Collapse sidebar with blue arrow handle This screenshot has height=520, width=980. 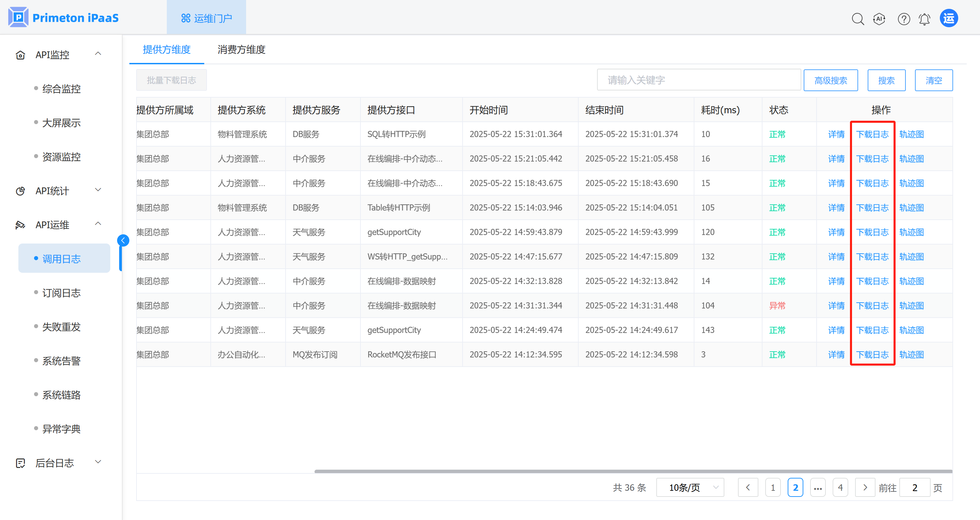click(123, 240)
